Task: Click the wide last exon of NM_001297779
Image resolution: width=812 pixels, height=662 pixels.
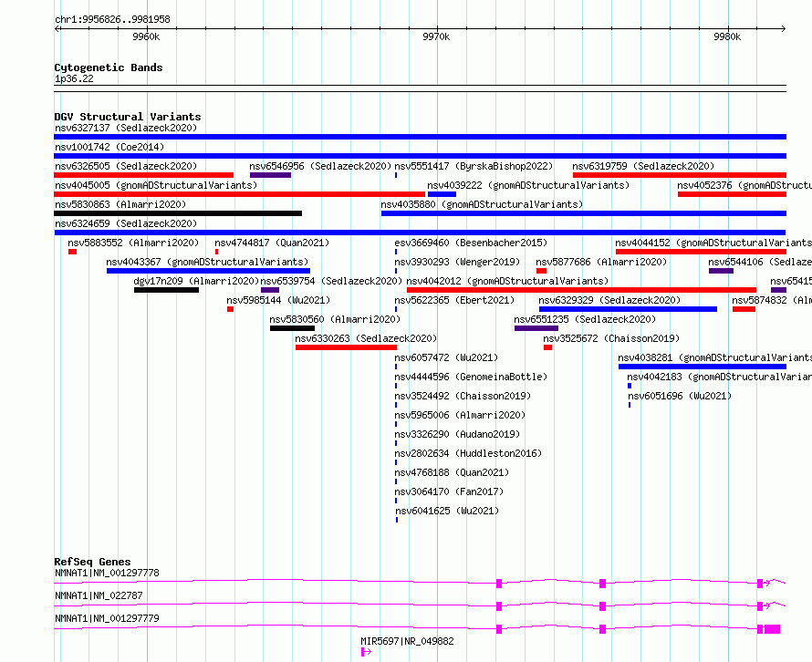Action: pos(772,629)
